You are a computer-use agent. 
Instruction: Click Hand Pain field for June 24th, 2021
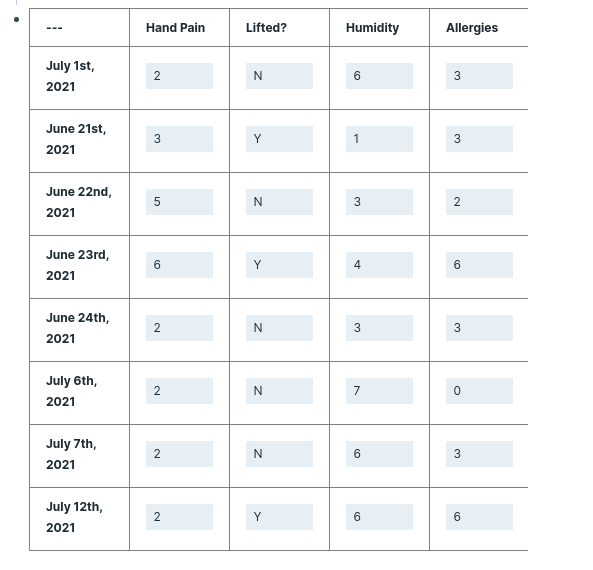point(179,328)
